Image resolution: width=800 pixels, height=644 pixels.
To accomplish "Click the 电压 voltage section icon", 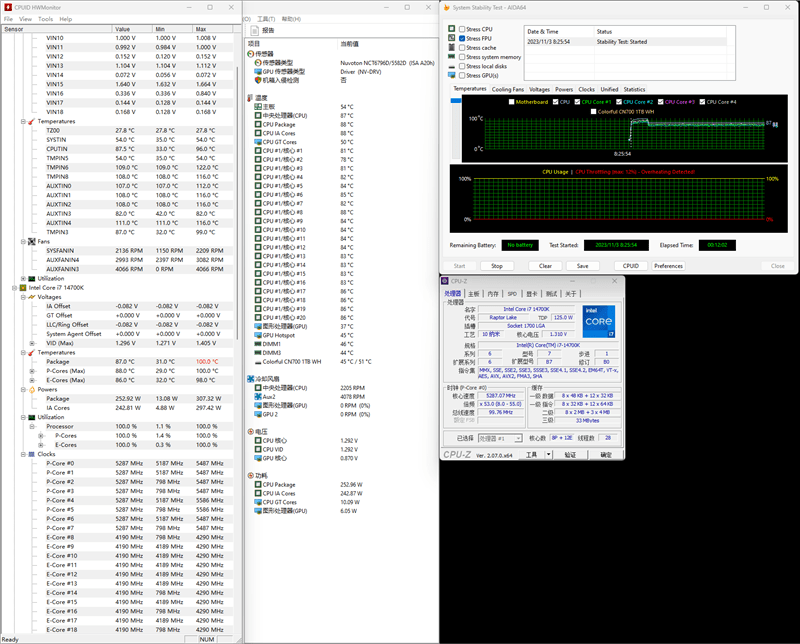I will (x=251, y=431).
